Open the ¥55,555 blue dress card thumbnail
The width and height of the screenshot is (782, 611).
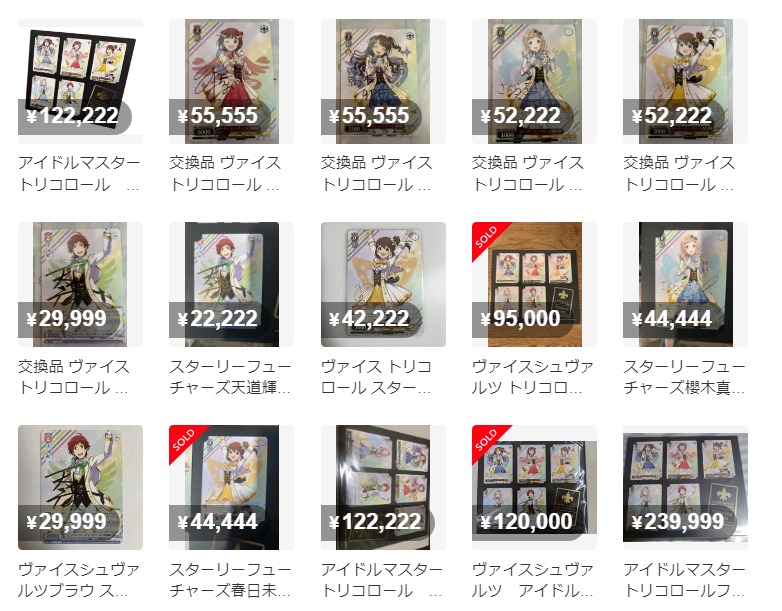pos(383,81)
